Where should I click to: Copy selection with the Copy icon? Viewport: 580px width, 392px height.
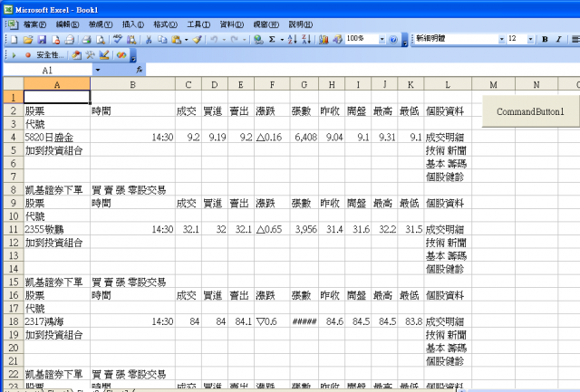pos(162,39)
